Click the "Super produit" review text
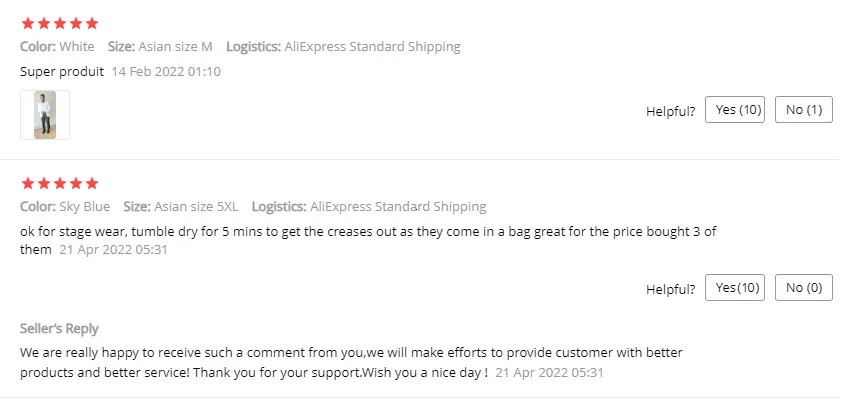This screenshot has width=855, height=401. tap(62, 72)
